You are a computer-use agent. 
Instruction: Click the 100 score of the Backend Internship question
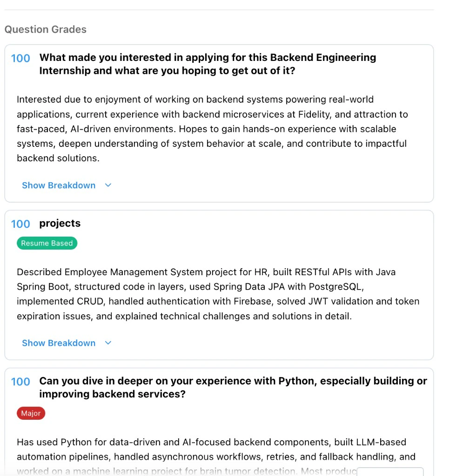(x=20, y=58)
